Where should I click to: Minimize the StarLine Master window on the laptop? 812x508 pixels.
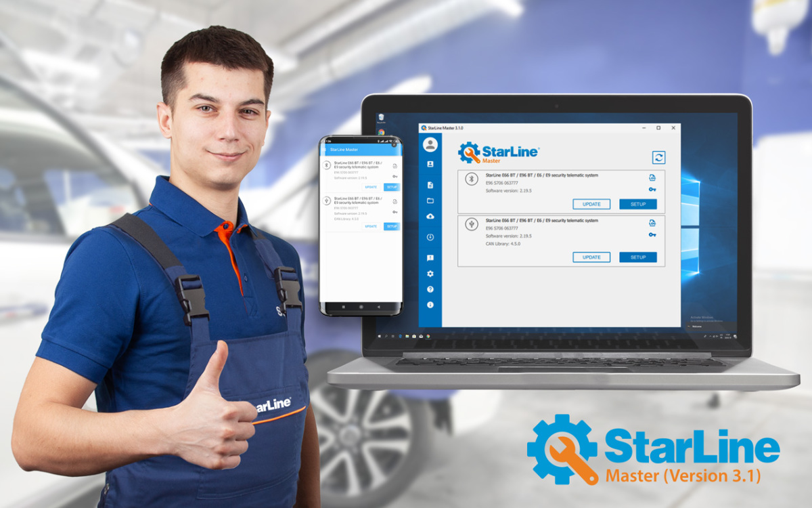point(645,127)
